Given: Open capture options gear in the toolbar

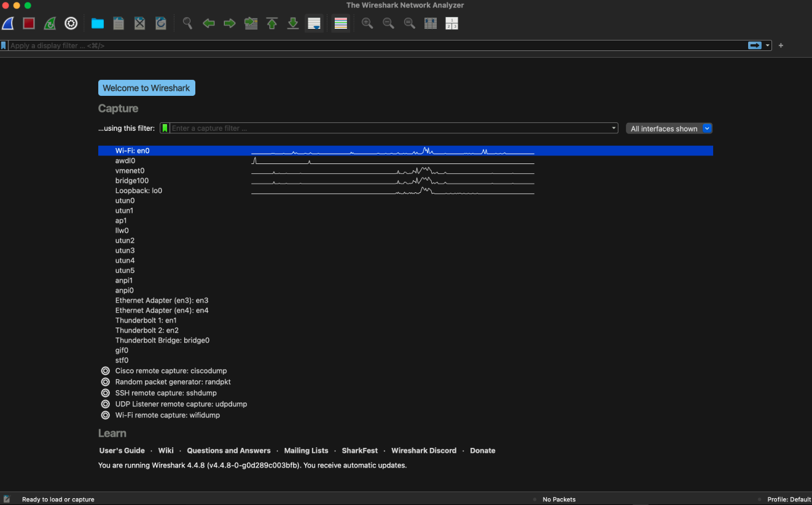Looking at the screenshot, I should coord(71,23).
